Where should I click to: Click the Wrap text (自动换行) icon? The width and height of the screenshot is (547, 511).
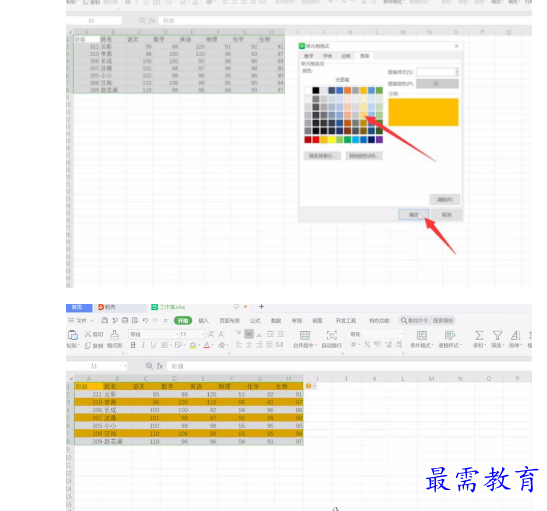click(x=331, y=336)
